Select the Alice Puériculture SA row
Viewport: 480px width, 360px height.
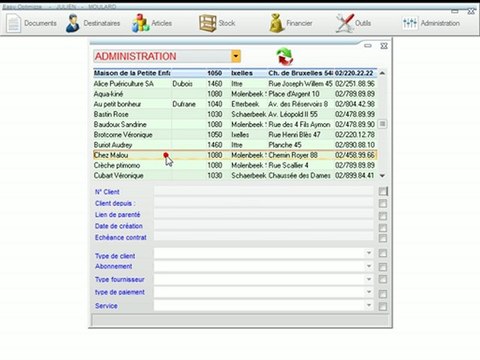(x=235, y=84)
